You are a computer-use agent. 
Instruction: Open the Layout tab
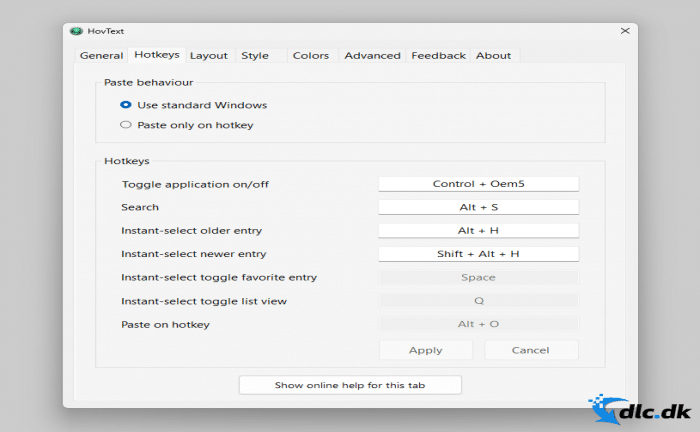click(208, 55)
